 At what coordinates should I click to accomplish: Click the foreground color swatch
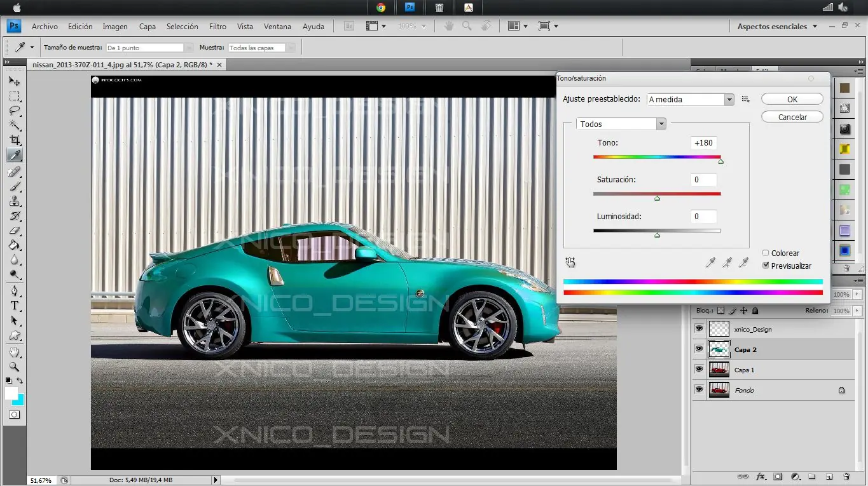pos(11,393)
